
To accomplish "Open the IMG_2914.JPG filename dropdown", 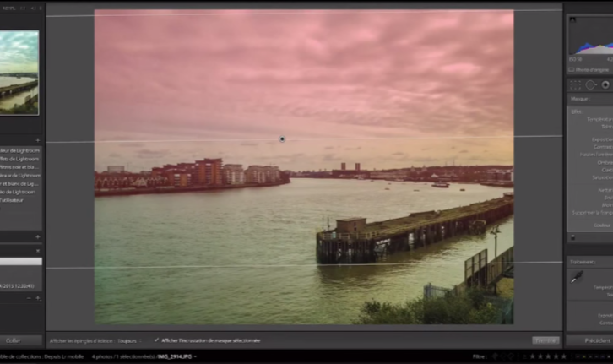I will click(176, 356).
